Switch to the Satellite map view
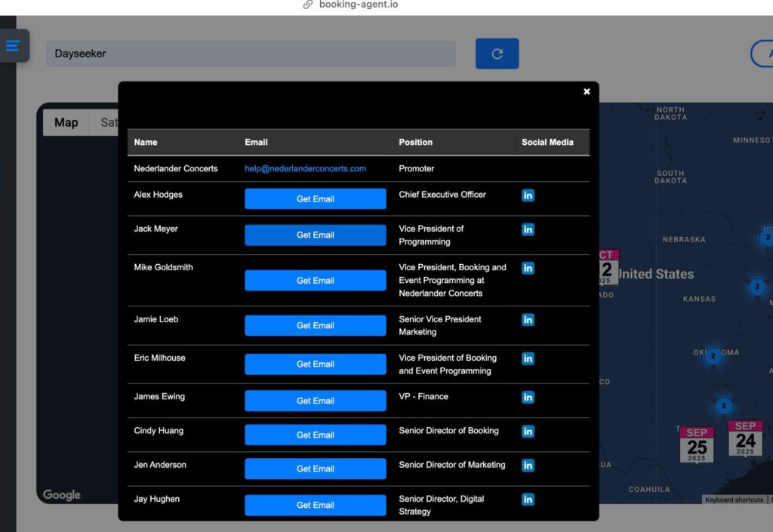This screenshot has height=532, width=773. coord(110,122)
